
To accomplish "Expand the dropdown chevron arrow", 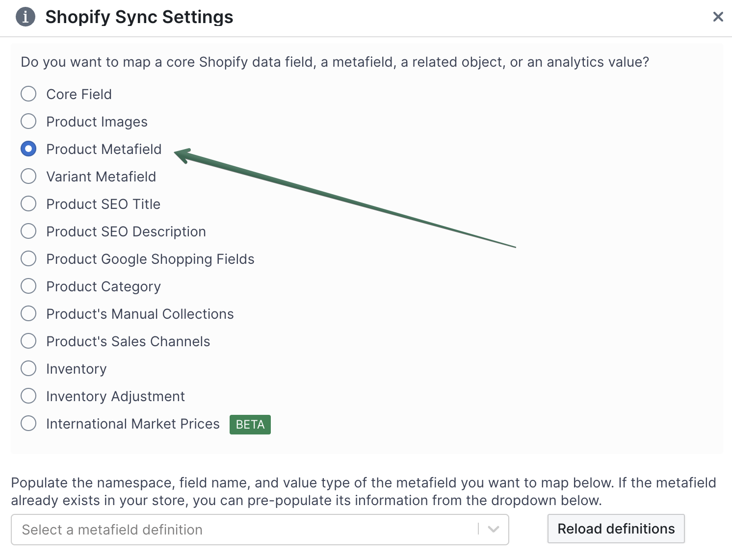I will tap(494, 530).
